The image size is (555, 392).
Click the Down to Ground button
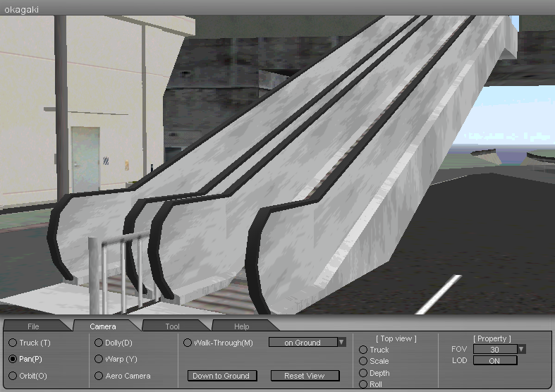tap(222, 376)
